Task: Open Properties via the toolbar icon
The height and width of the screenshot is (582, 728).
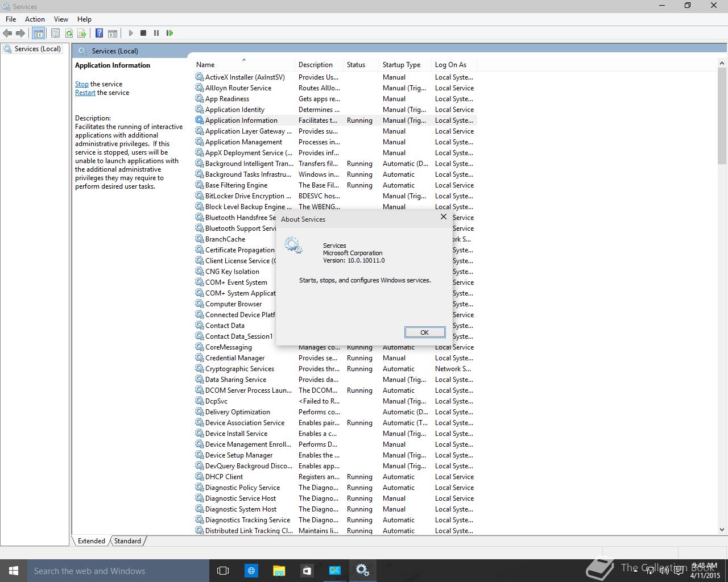Action: tap(55, 33)
